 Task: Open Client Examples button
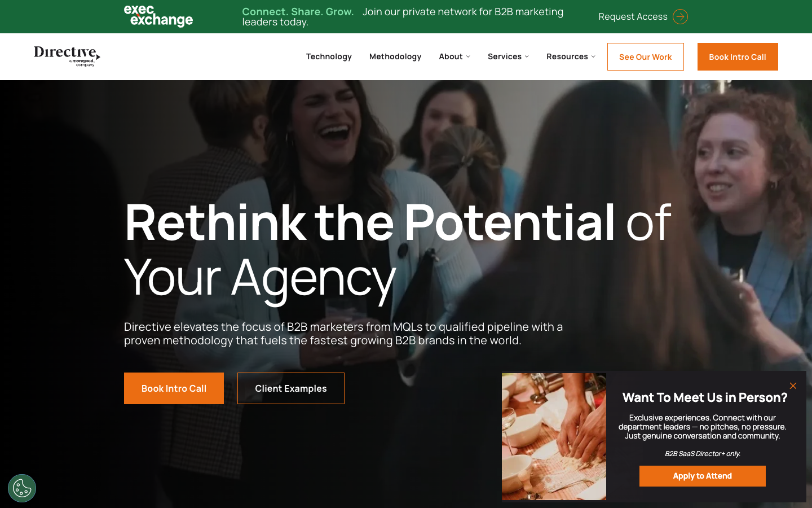click(291, 388)
